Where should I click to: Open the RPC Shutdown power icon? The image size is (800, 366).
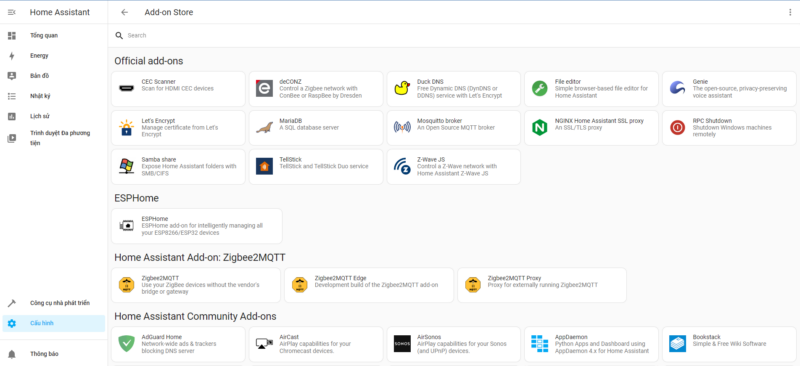[678, 127]
